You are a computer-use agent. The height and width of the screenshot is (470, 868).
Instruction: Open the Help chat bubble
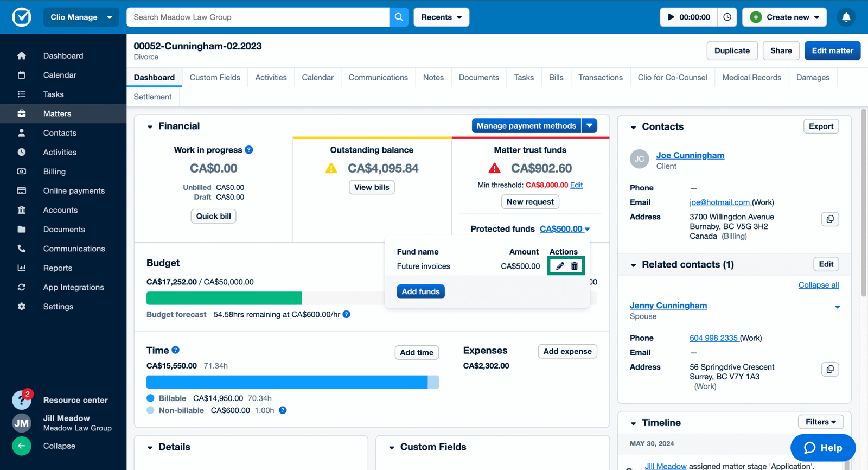823,447
